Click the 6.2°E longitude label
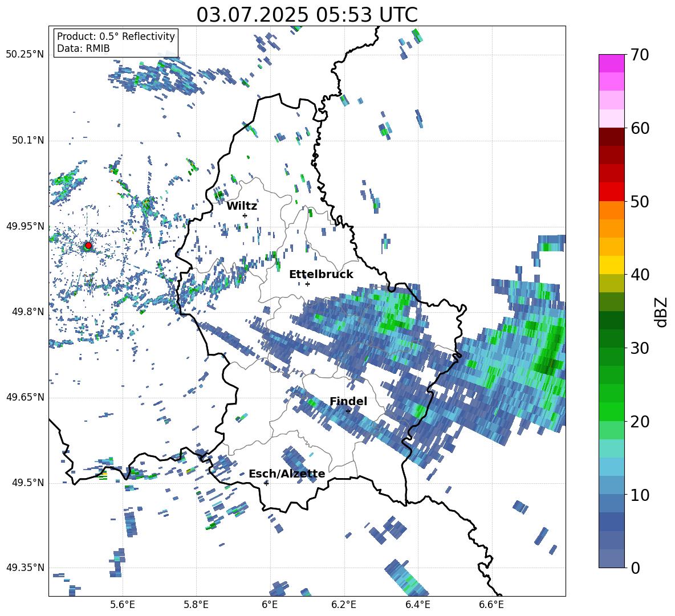The height and width of the screenshot is (616, 675). pyautogui.click(x=344, y=605)
